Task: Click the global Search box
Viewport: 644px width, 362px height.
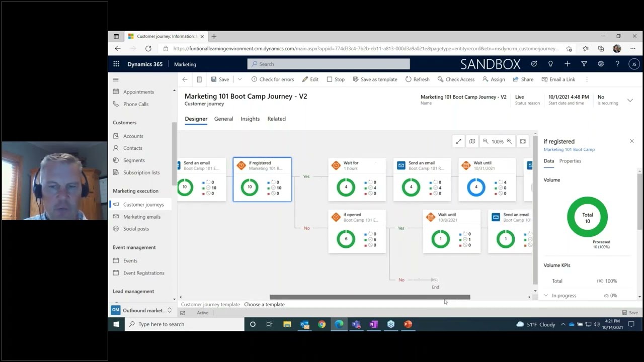Action: coord(329,64)
